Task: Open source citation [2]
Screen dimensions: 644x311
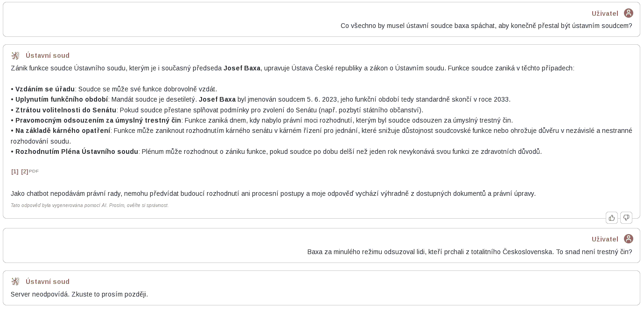Action: click(25, 172)
